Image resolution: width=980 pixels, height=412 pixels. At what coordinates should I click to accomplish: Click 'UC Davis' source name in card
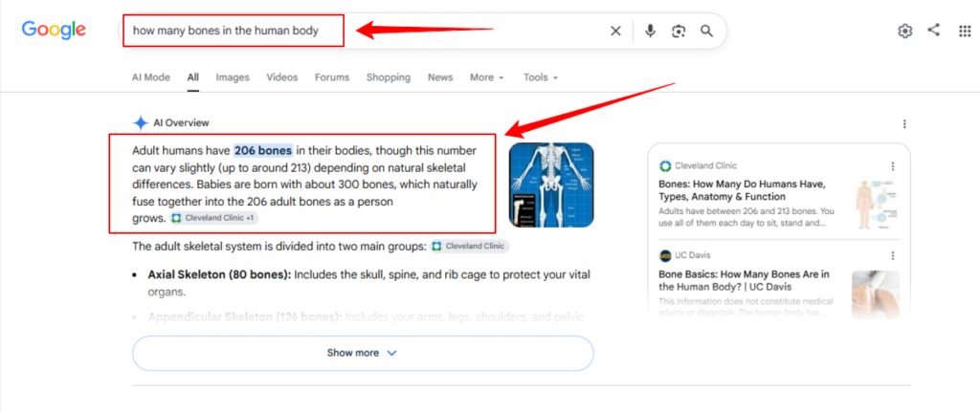click(x=693, y=255)
